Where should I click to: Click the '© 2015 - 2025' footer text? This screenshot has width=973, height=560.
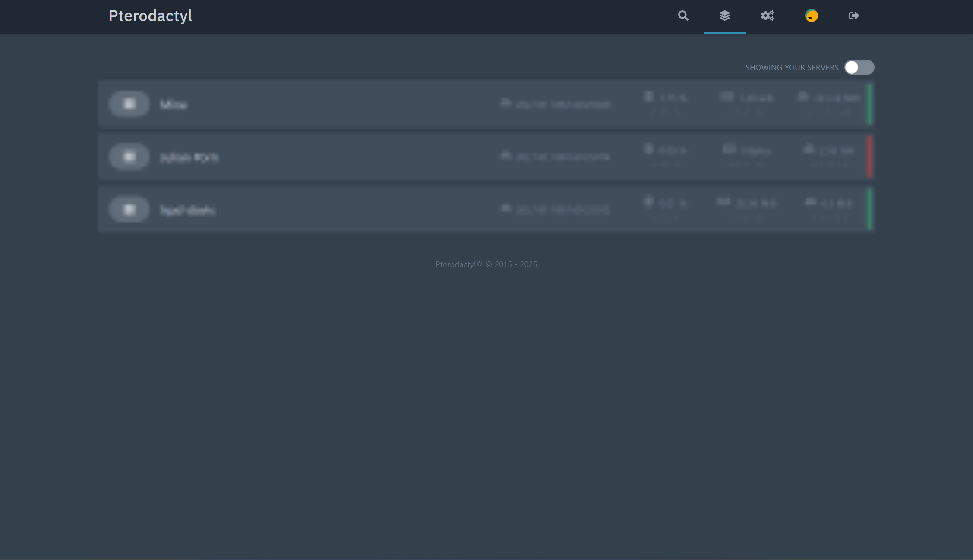(512, 264)
